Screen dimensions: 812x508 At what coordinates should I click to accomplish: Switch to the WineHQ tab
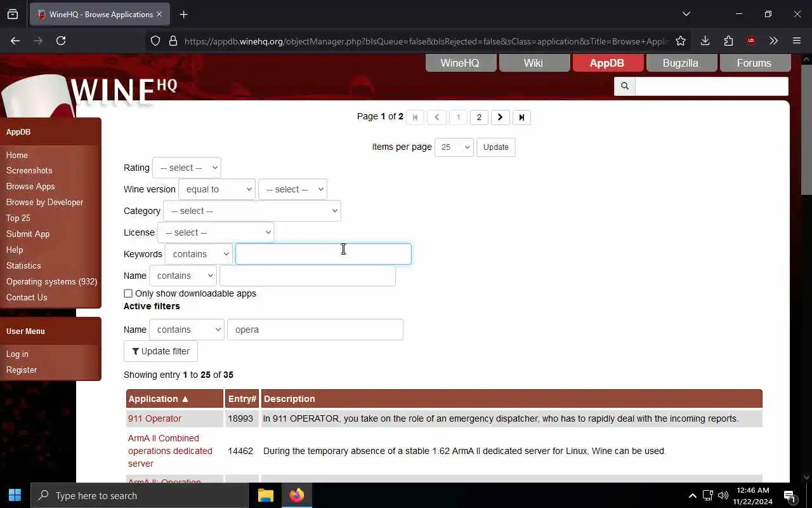point(460,63)
